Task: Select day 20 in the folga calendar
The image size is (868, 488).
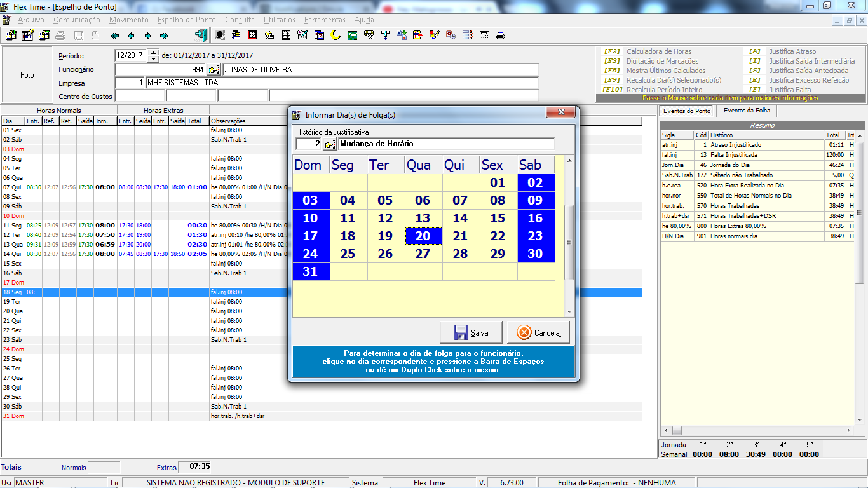Action: pos(423,236)
